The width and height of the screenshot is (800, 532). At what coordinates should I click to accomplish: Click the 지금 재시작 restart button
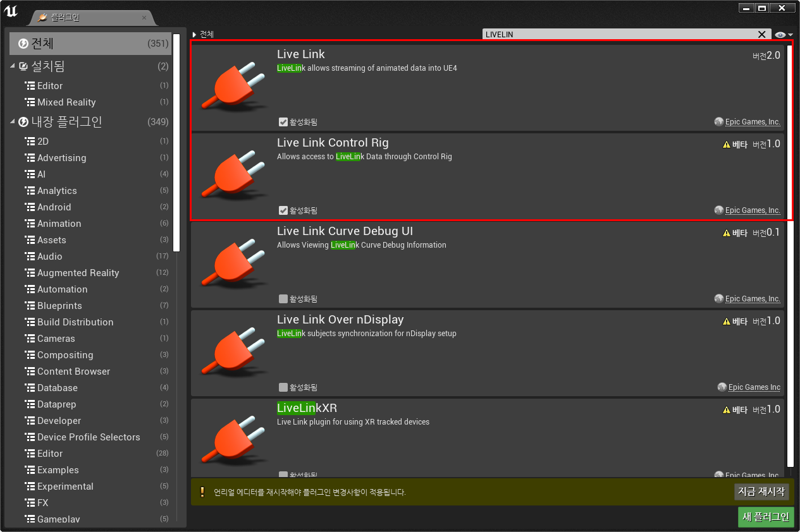(762, 492)
